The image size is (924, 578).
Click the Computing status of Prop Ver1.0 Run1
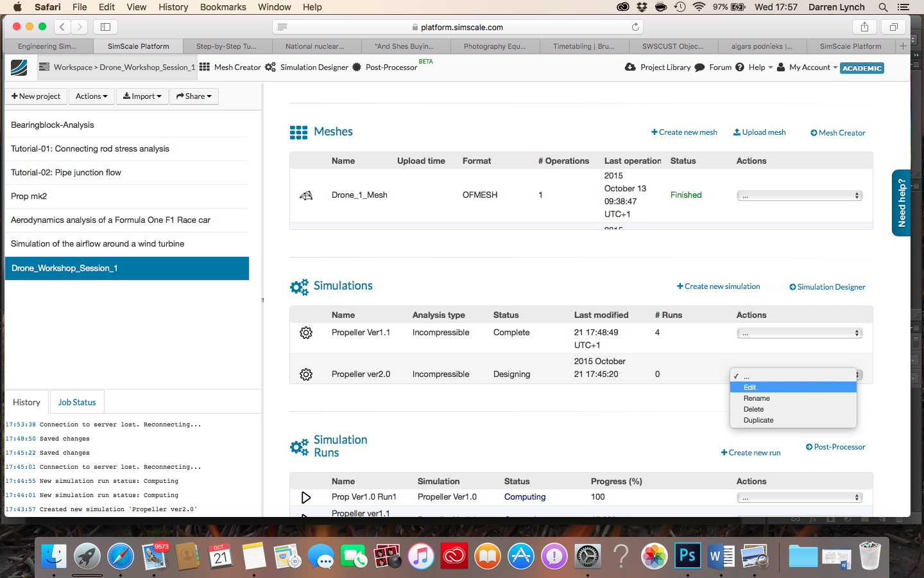click(x=525, y=497)
